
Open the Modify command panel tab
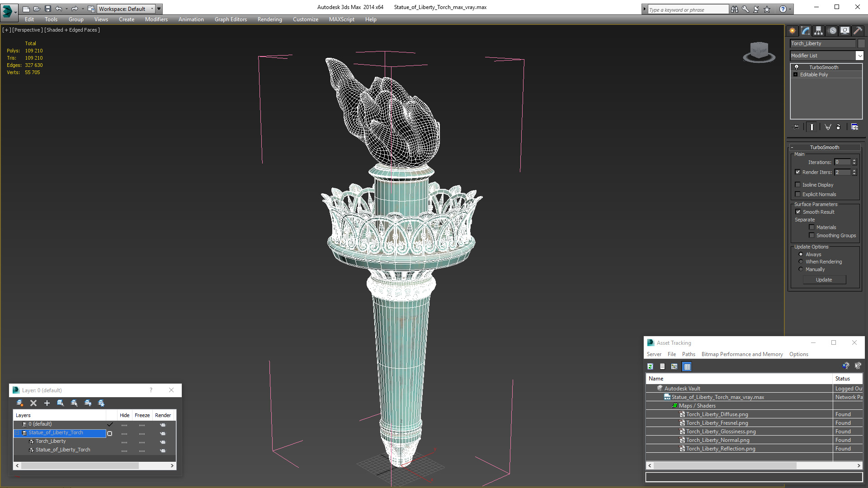(805, 31)
